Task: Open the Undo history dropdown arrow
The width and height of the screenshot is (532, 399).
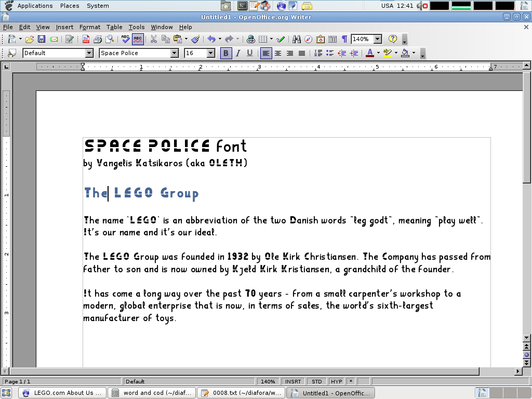Action: click(220, 39)
